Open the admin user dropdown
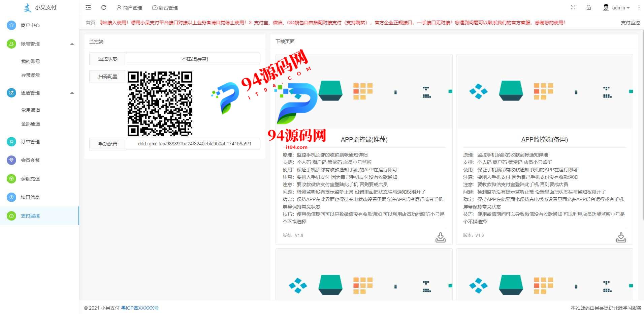Image resolution: width=644 pixels, height=314 pixels. tap(616, 7)
